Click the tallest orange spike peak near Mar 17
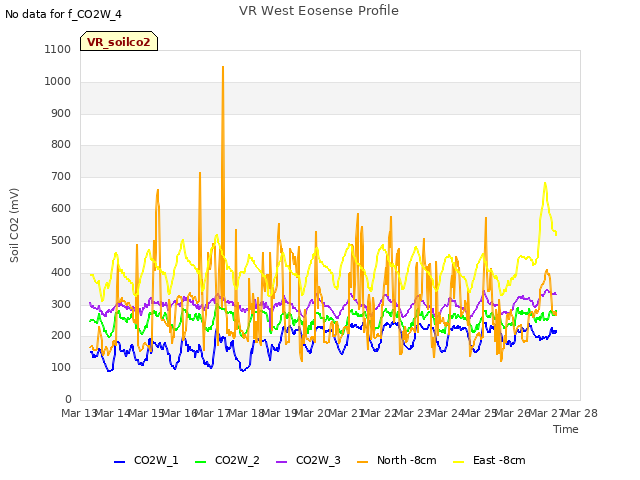640x480 pixels. (223, 67)
